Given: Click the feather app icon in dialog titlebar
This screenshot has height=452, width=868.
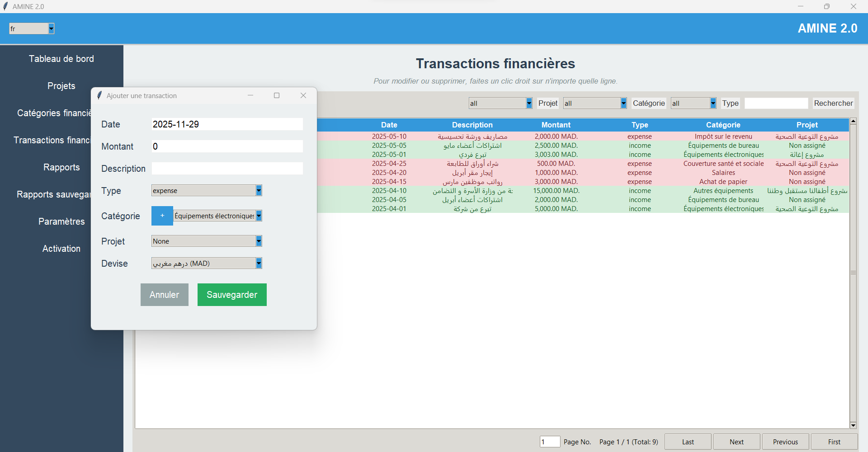Looking at the screenshot, I should (99, 95).
